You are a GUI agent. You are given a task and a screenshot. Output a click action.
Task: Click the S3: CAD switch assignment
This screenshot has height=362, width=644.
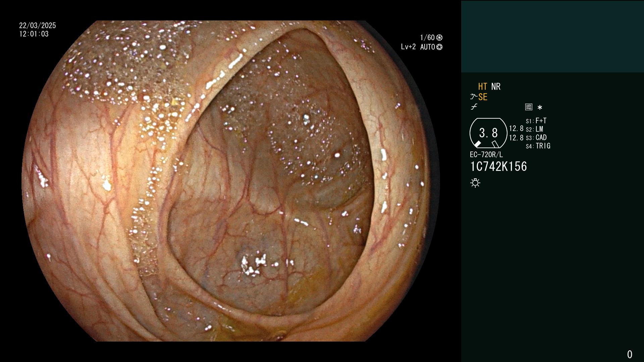tap(536, 137)
